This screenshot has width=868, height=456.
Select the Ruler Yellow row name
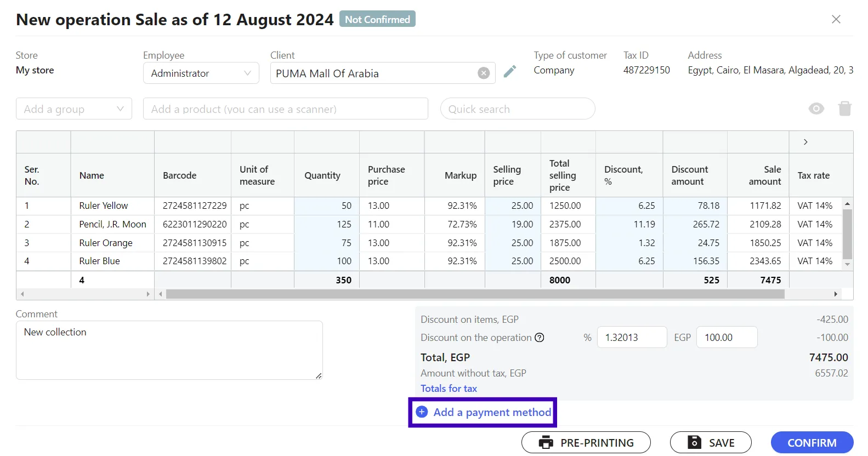(x=104, y=206)
